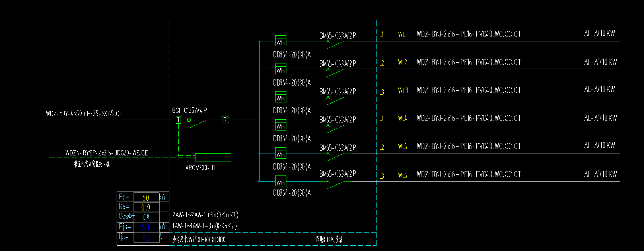Image resolution: width=644 pixels, height=251 pixels.
Task: Click BM65-C63A/2P label on the WL3 circuit
Action: pyautogui.click(x=337, y=92)
